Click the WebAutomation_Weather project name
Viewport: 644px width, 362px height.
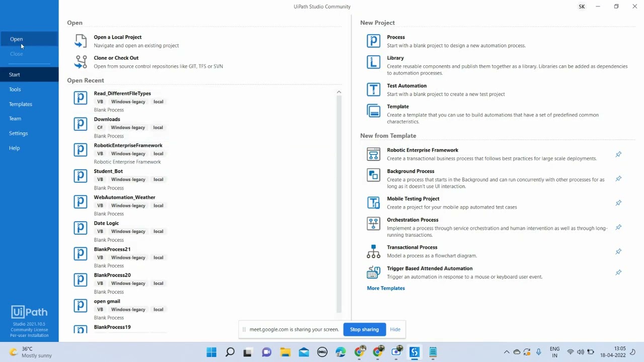pyautogui.click(x=124, y=198)
